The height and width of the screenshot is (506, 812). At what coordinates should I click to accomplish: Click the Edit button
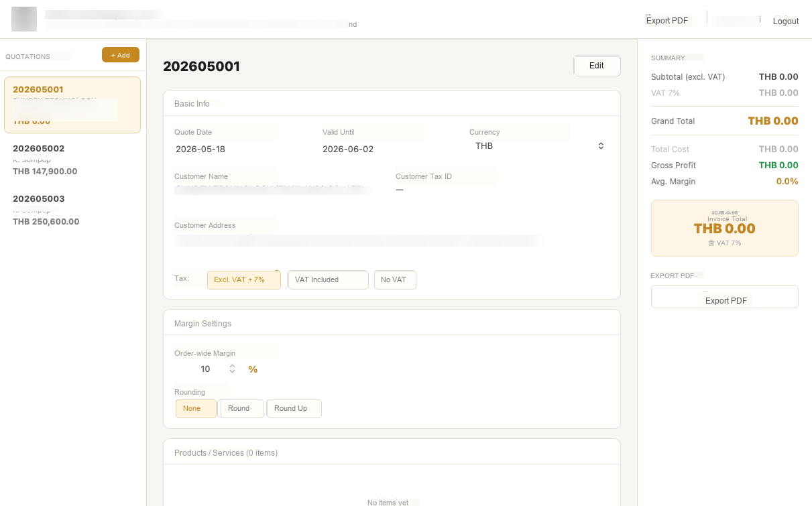pyautogui.click(x=597, y=66)
